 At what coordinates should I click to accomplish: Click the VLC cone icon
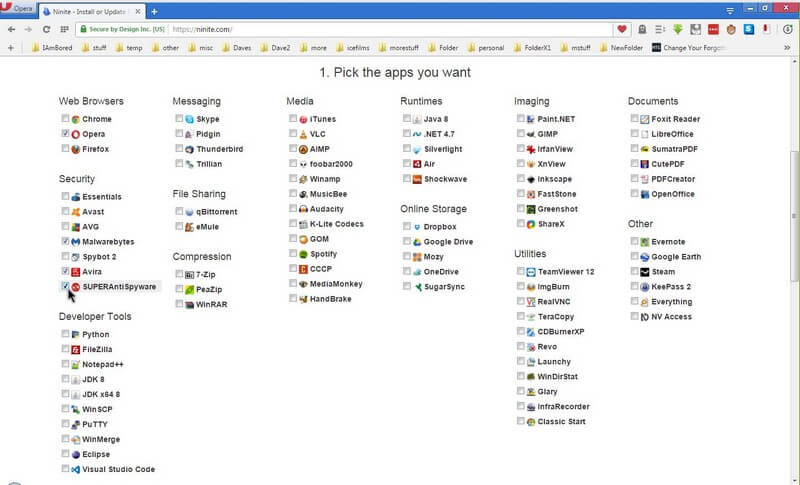pos(304,134)
